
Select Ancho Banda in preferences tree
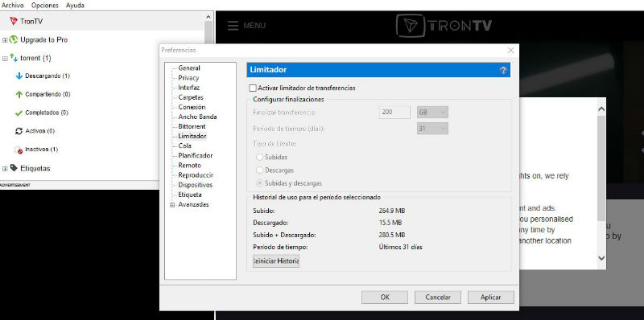point(197,117)
